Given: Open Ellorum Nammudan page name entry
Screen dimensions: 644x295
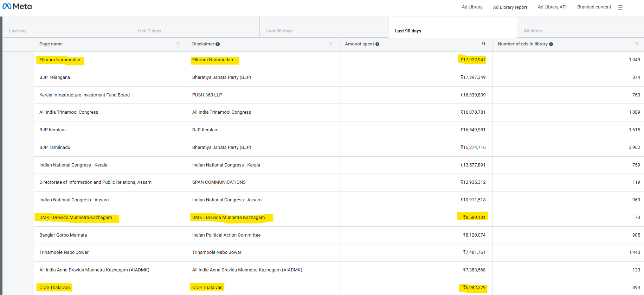Looking at the screenshot, I should tap(60, 60).
